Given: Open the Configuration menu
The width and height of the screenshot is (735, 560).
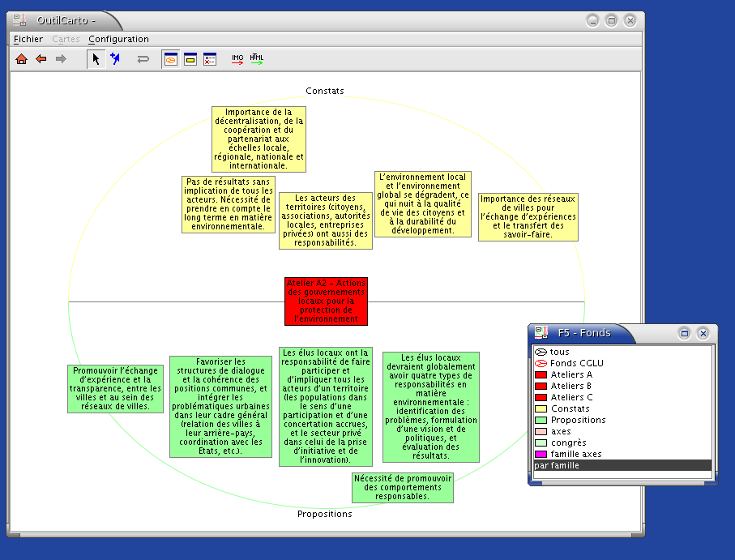Looking at the screenshot, I should tap(118, 39).
